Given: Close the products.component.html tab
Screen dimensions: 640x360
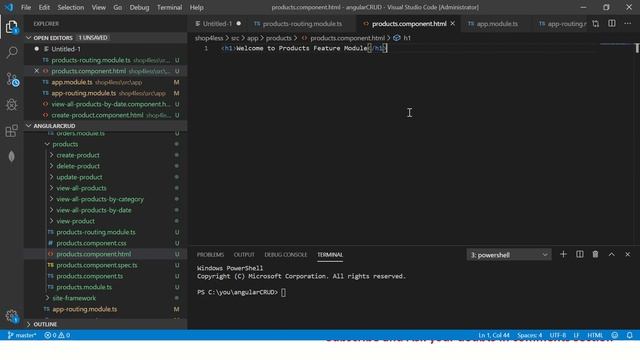Looking at the screenshot, I should [x=453, y=24].
